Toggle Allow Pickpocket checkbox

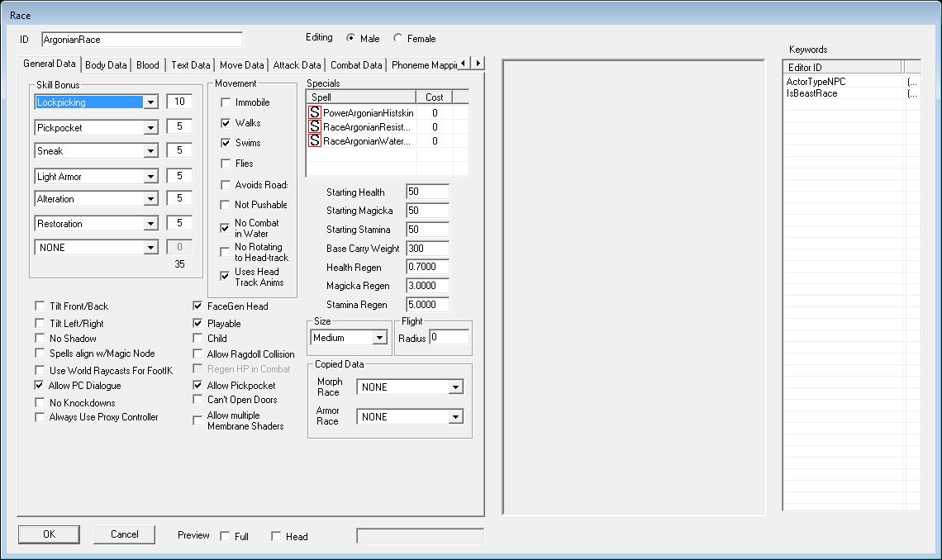(197, 385)
